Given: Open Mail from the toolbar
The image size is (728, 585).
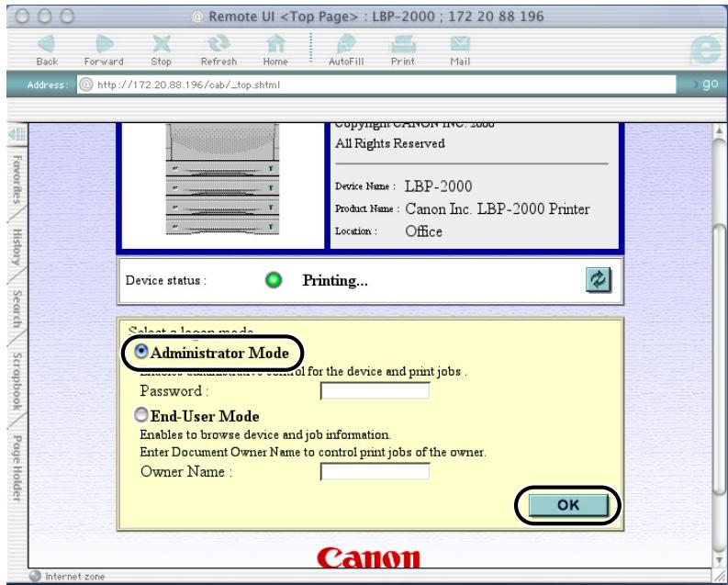Looking at the screenshot, I should [460, 50].
